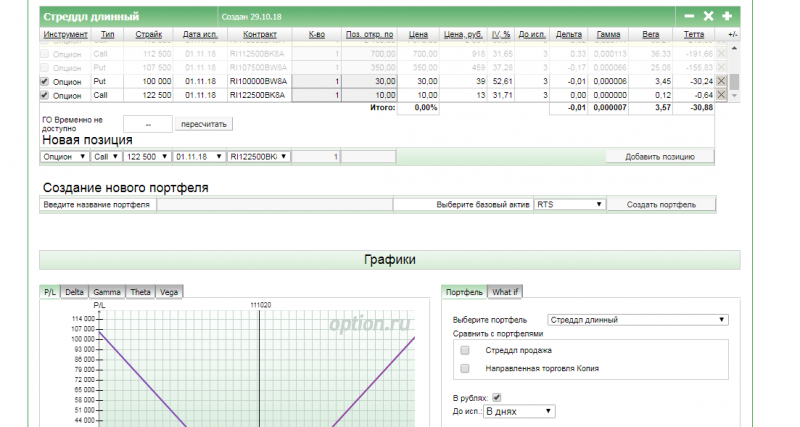800x427 pixels.
Task: Open the What if tab
Action: (505, 292)
